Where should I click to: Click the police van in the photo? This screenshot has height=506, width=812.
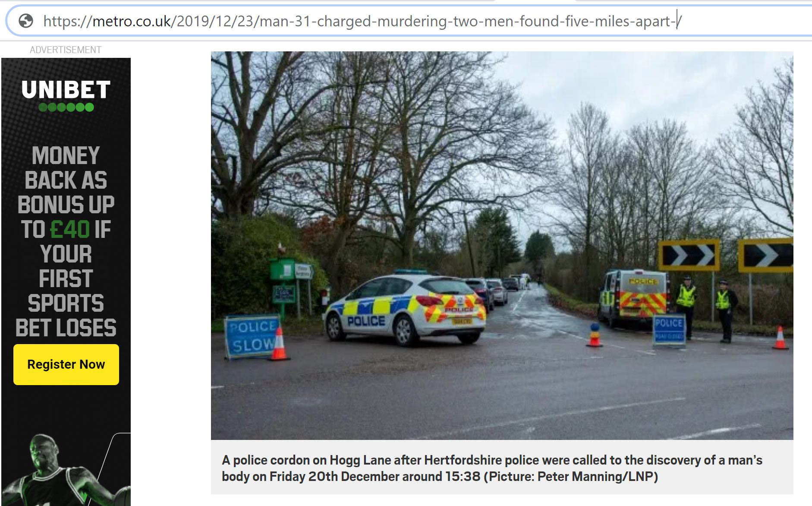(x=633, y=298)
